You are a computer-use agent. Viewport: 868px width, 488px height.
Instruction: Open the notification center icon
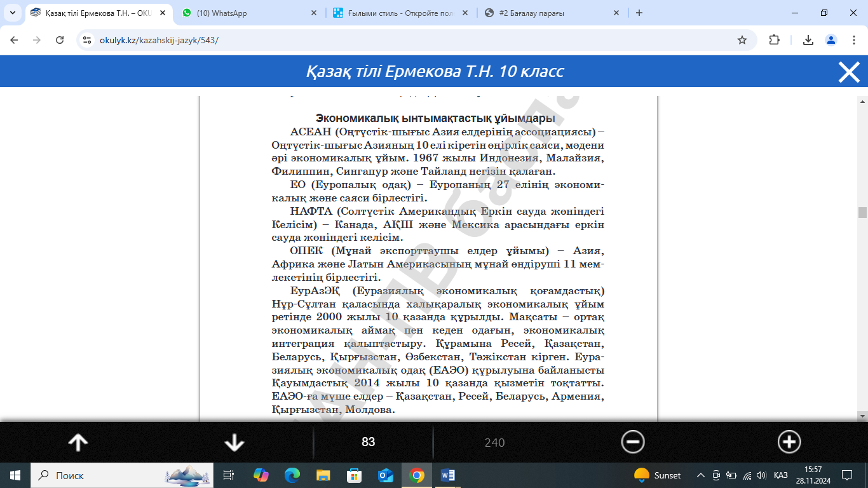(846, 475)
